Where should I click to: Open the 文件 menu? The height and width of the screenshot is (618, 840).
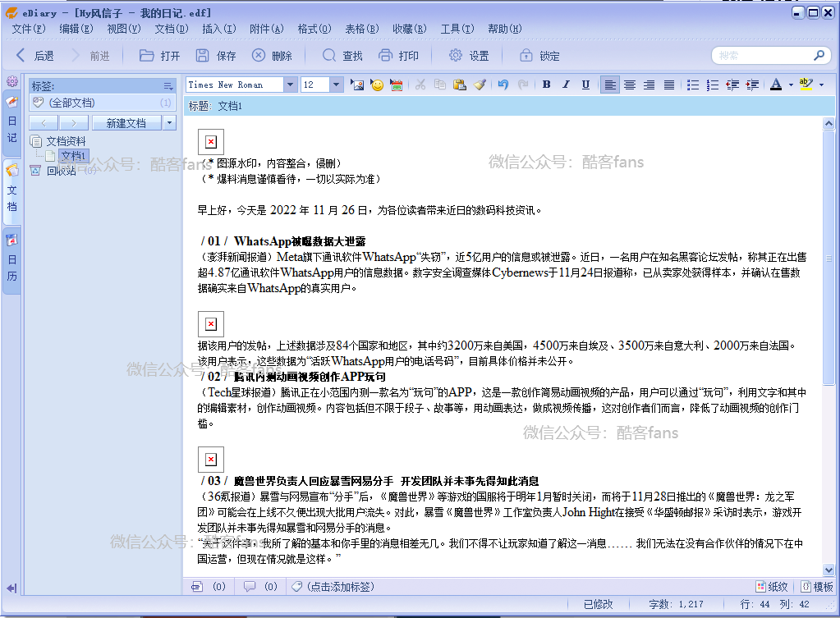point(29,29)
